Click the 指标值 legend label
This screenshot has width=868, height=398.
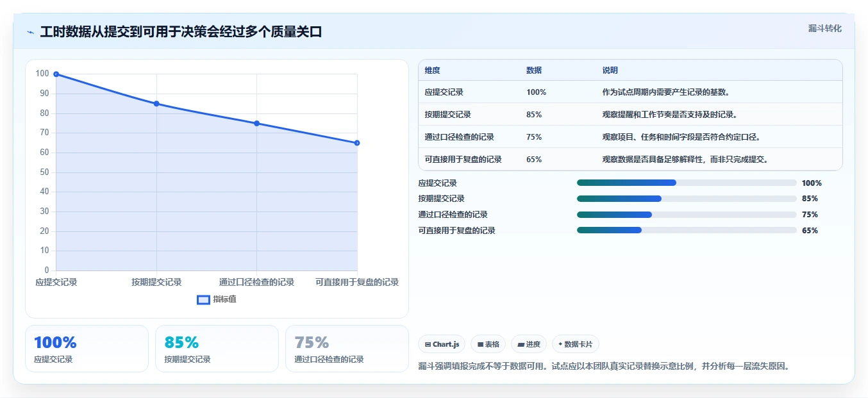pyautogui.click(x=224, y=299)
